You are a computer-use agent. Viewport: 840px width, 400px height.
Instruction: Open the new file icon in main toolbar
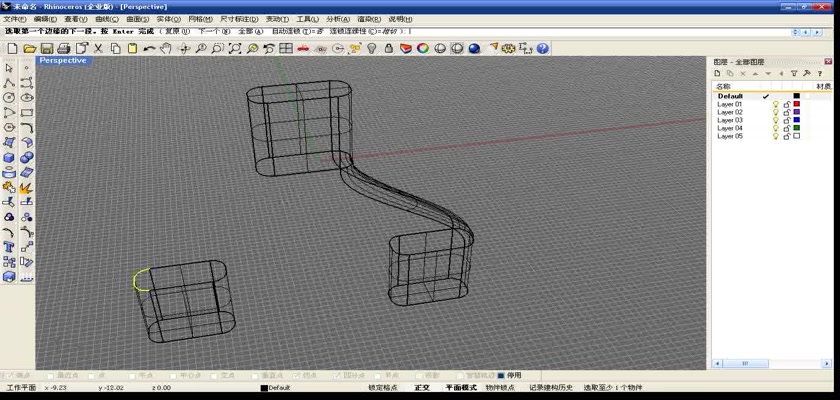[12, 48]
